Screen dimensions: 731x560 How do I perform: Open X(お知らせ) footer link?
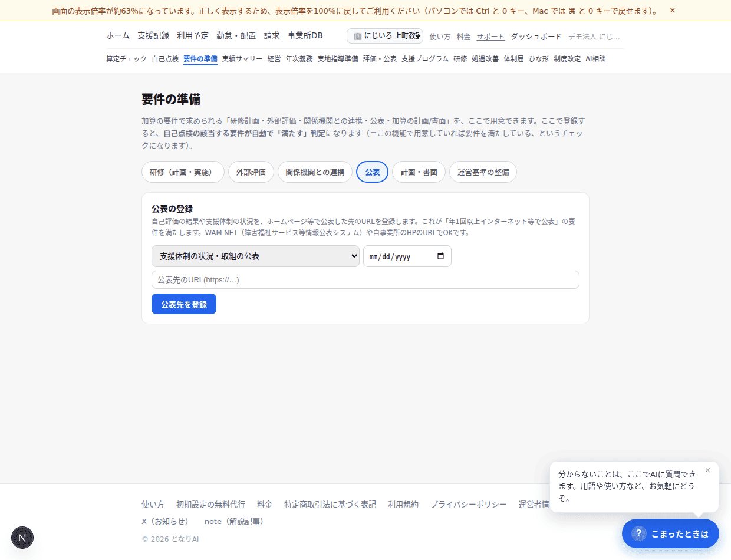coord(167,522)
